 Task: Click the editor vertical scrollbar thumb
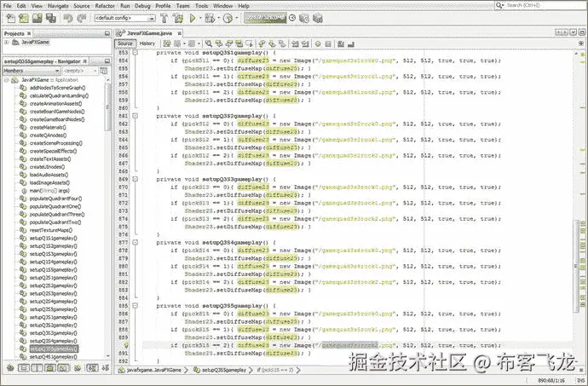(x=576, y=267)
